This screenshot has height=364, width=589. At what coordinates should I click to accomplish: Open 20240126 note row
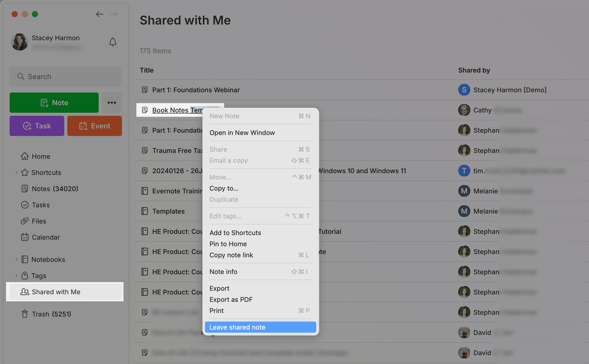click(177, 171)
